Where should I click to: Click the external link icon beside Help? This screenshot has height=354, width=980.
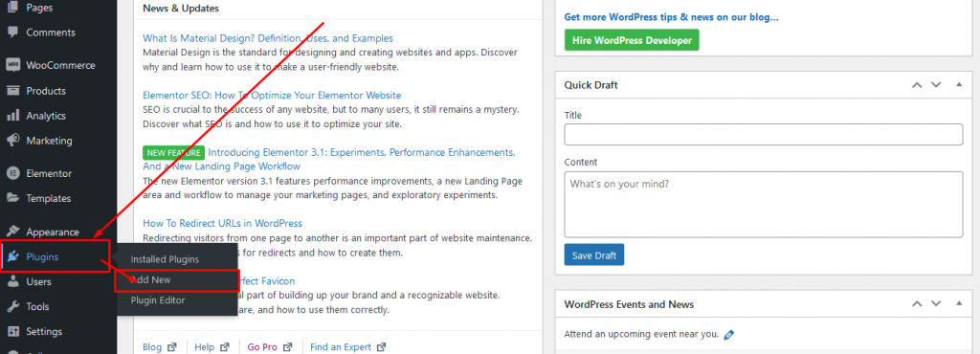click(x=225, y=347)
